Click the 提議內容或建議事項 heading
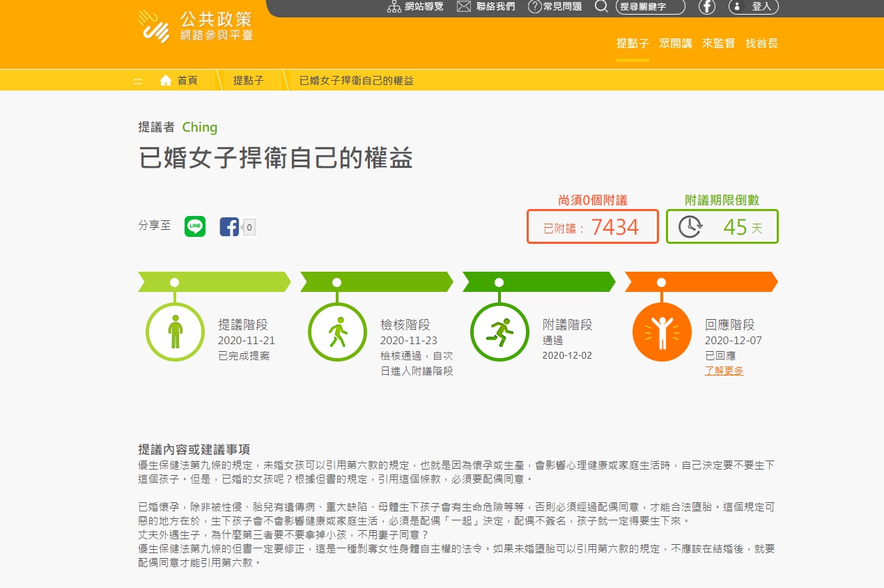 coord(194,449)
